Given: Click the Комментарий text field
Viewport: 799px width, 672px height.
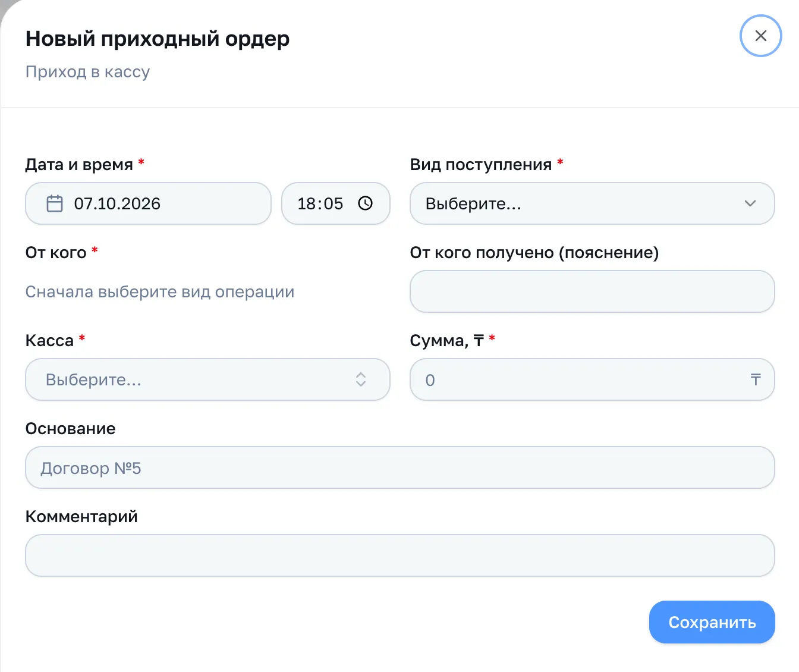Looking at the screenshot, I should [400, 555].
